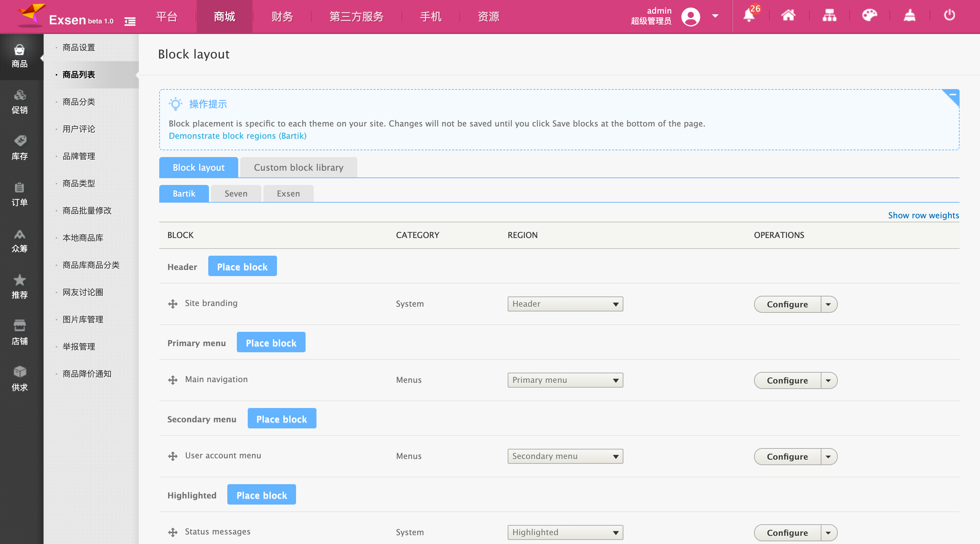980x544 pixels.
Task: Configure the User account menu block
Action: (787, 457)
